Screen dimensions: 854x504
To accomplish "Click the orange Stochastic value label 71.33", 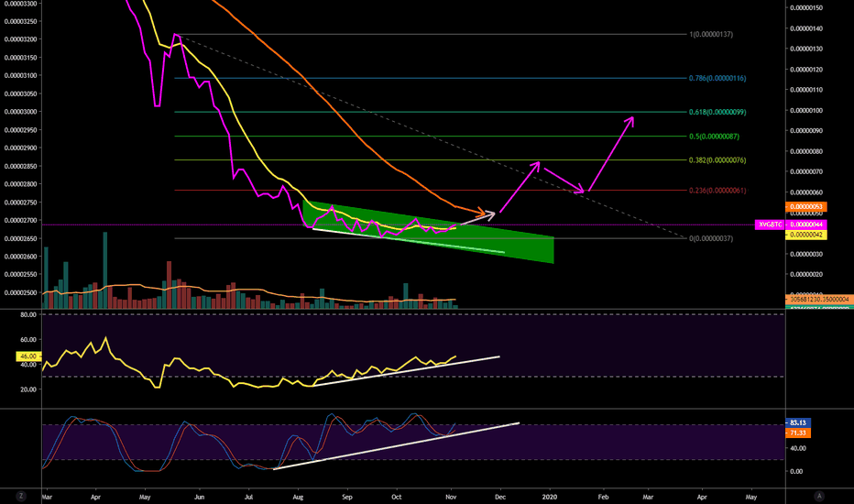I will tap(798, 433).
